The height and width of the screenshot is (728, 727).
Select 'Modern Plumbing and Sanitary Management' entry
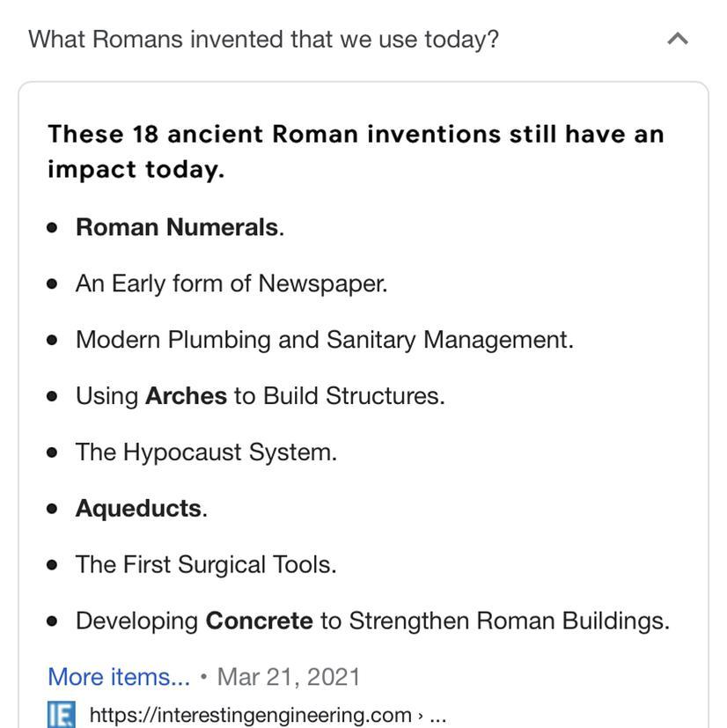(325, 340)
